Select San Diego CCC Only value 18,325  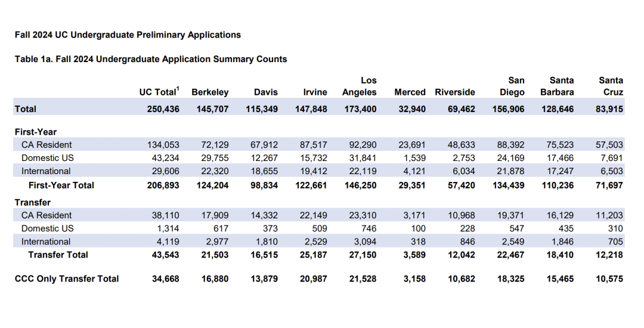point(510,279)
